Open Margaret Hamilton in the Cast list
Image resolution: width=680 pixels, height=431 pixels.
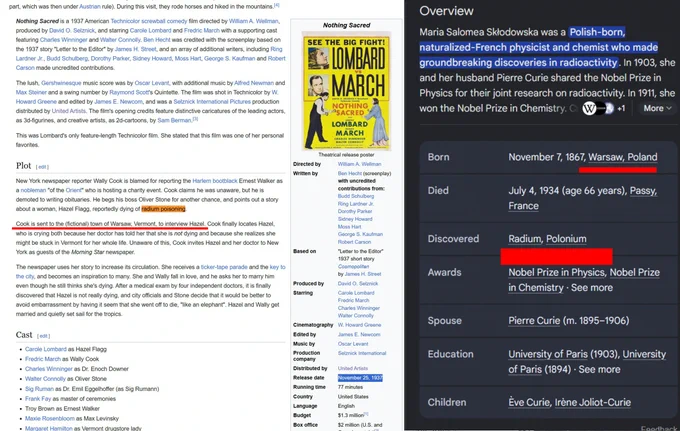49,428
